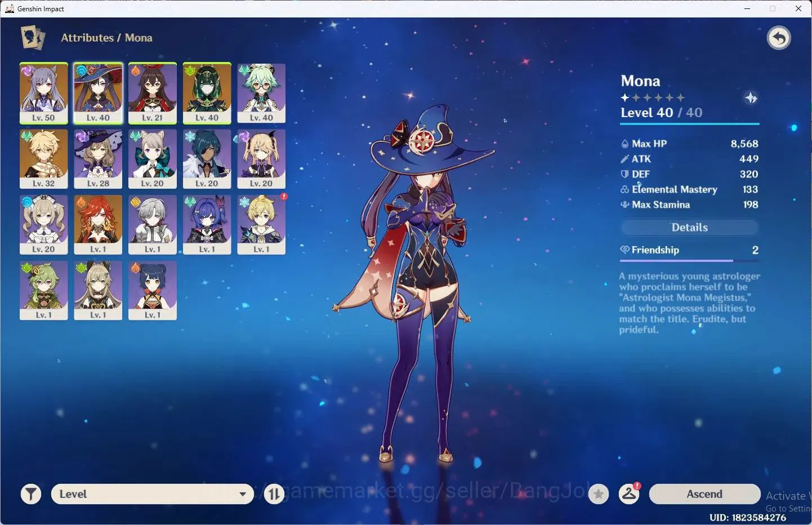The width and height of the screenshot is (812, 525).
Task: Open Mona's outfit wings icon
Action: pos(751,98)
